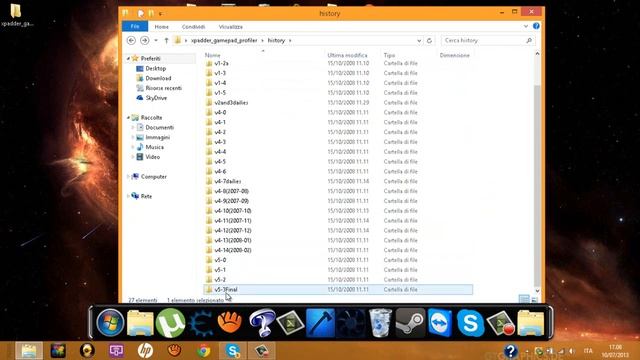Open the address bar history dropdown
This screenshot has height=360, width=640.
pos(419,40)
